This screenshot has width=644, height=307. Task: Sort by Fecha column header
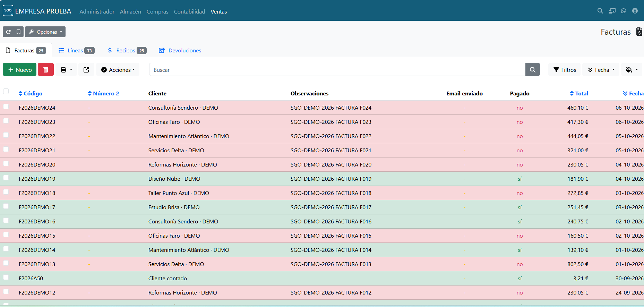pos(633,94)
